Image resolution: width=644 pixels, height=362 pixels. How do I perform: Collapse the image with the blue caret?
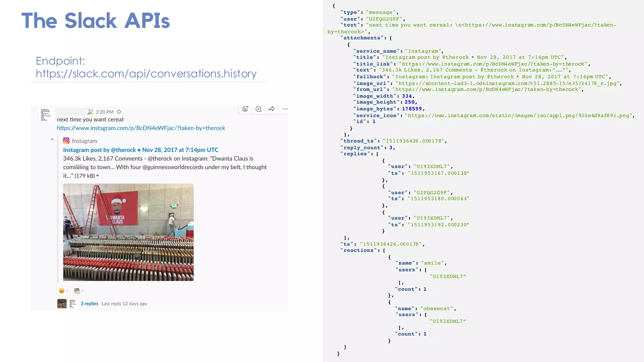click(97, 176)
